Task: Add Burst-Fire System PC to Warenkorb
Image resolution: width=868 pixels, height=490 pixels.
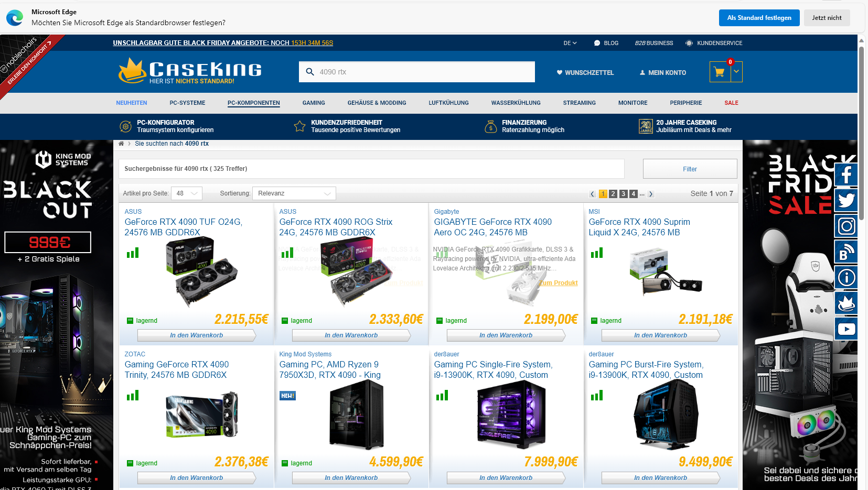Action: (660, 478)
